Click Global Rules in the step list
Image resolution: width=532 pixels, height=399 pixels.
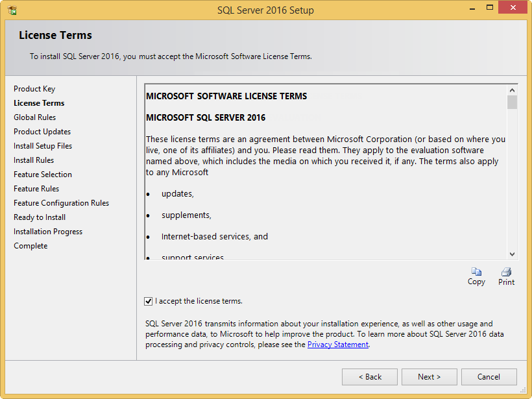pyautogui.click(x=35, y=117)
